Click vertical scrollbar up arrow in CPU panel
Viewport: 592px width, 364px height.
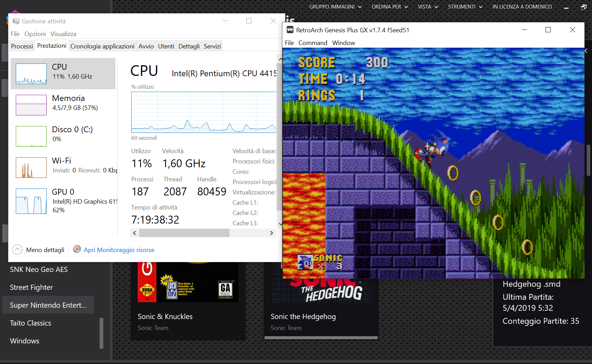[280, 59]
